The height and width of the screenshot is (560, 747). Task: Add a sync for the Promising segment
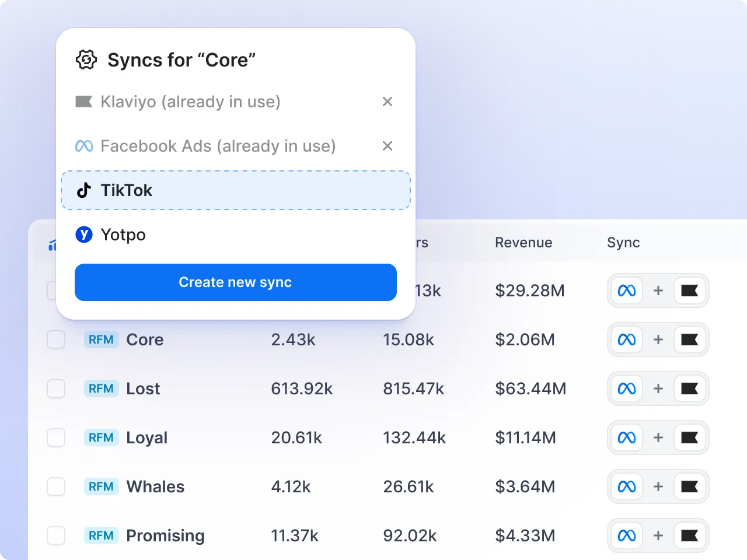click(x=658, y=535)
